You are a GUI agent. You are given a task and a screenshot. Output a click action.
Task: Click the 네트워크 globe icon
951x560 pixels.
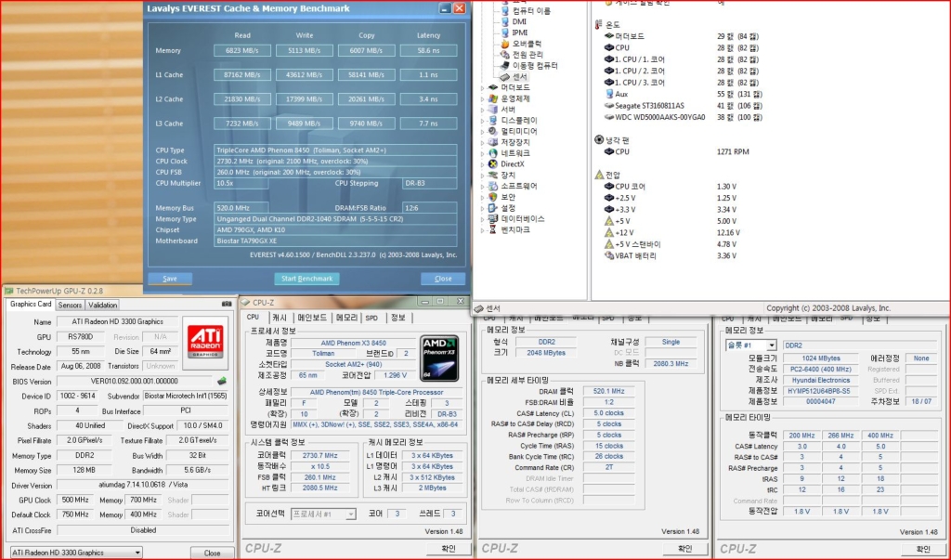[x=493, y=153]
